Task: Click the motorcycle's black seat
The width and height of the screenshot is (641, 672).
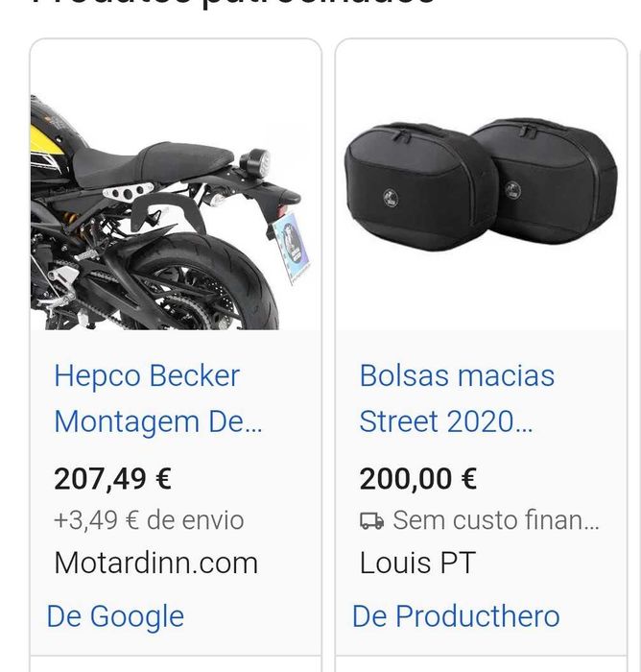Action: pyautogui.click(x=154, y=161)
